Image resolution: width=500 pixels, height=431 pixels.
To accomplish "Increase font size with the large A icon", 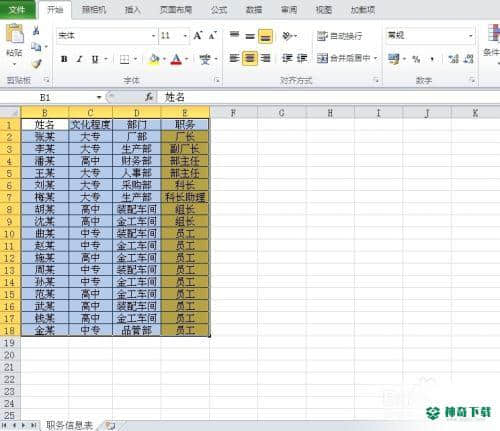I will point(198,35).
